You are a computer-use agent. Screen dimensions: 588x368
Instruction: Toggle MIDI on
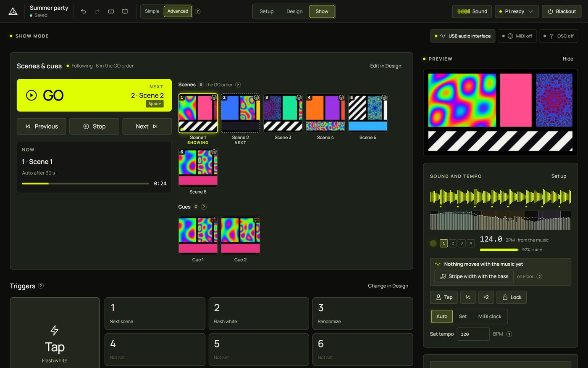pyautogui.click(x=517, y=36)
